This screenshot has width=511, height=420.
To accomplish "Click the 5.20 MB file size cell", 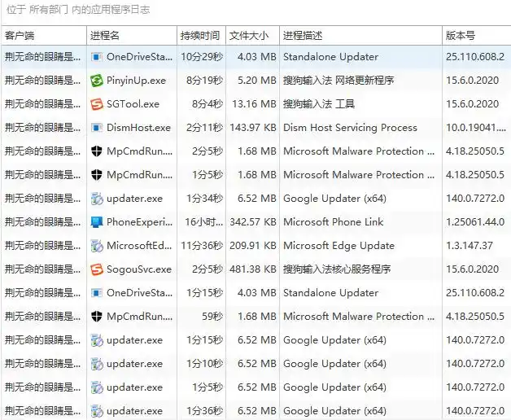I will [257, 81].
